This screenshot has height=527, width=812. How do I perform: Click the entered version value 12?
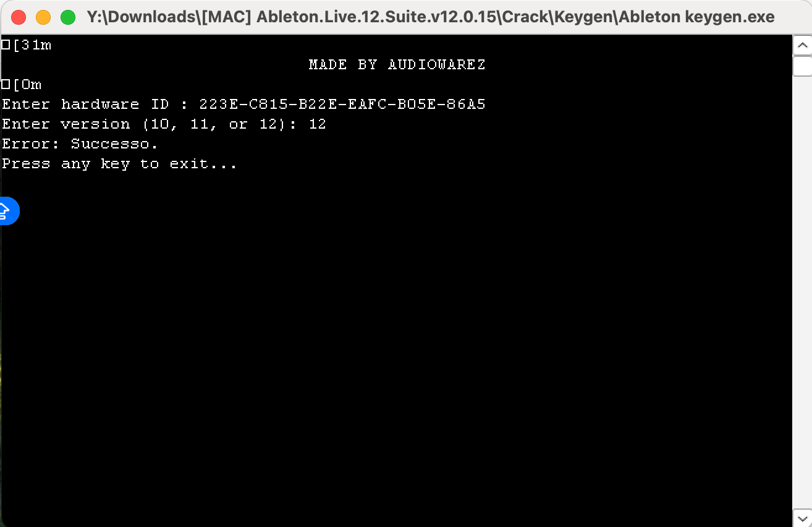[318, 124]
